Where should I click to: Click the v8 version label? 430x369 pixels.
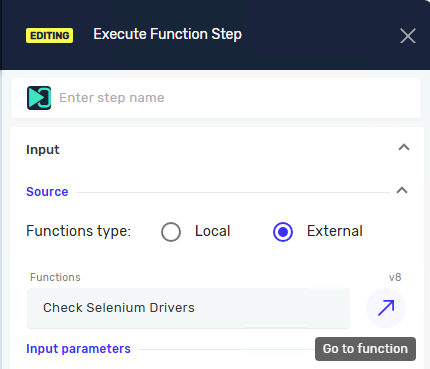click(395, 277)
